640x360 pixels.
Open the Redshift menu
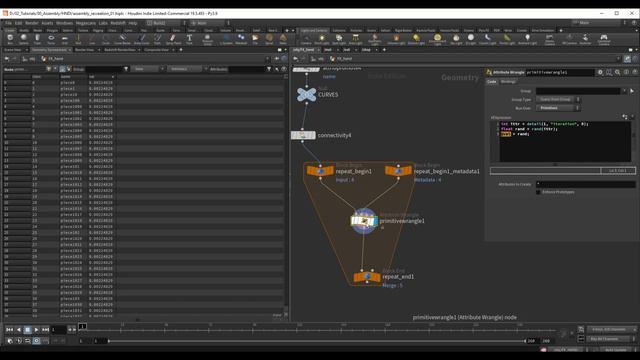pyautogui.click(x=118, y=23)
